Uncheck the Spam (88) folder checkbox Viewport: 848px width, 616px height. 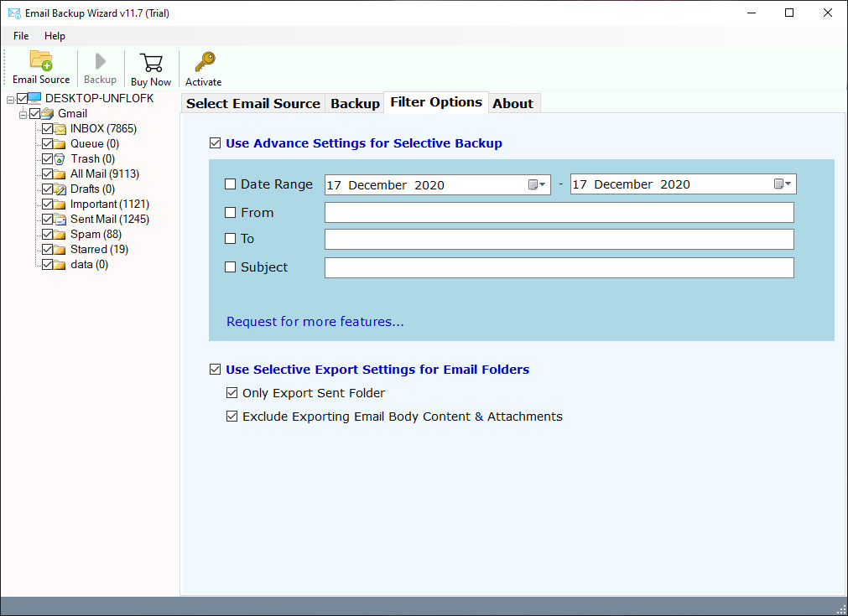[x=47, y=235]
